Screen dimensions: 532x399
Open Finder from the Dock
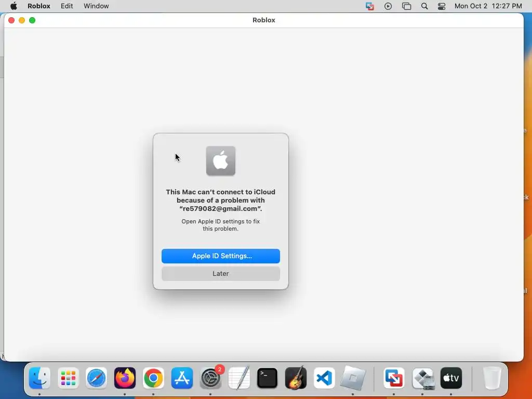click(x=39, y=378)
